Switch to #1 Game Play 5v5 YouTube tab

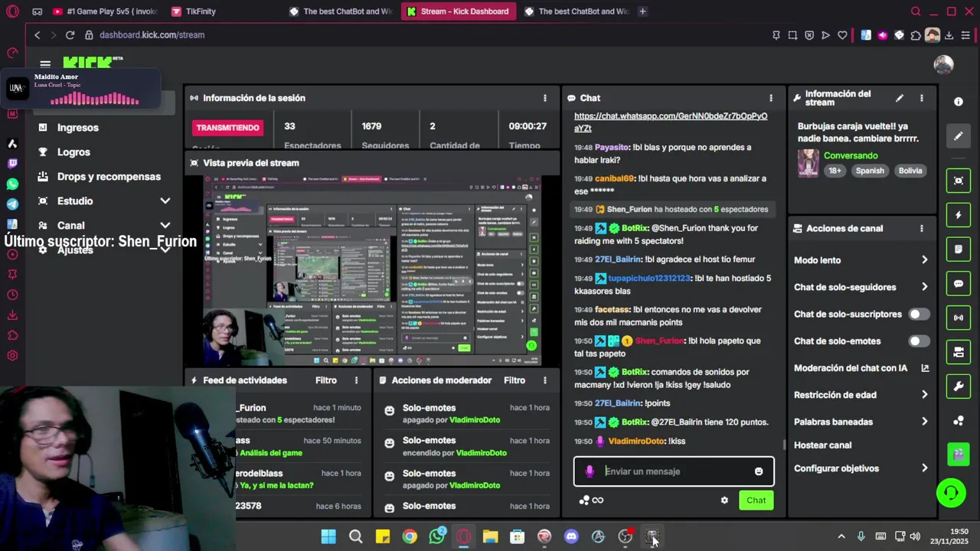click(x=105, y=11)
